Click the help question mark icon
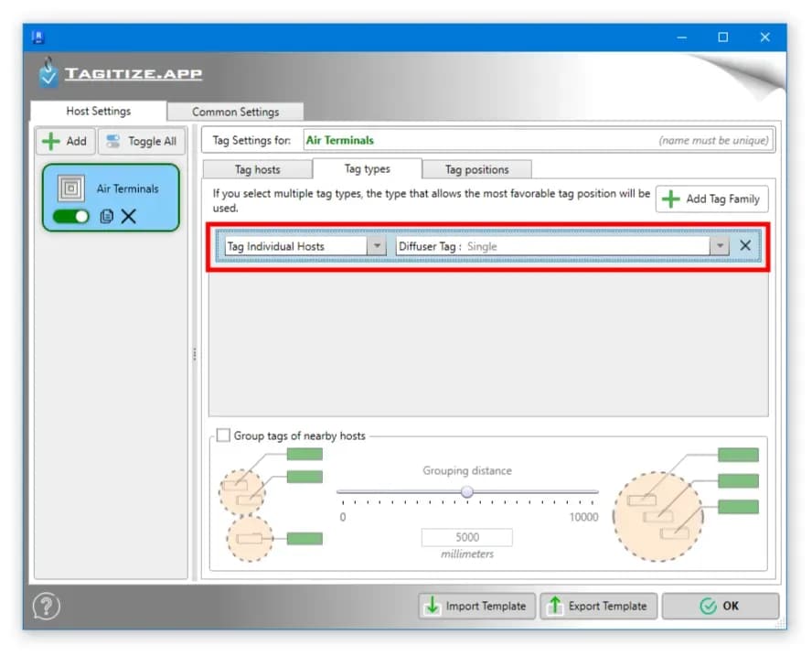Viewport: 812px width, 656px height. (x=46, y=606)
